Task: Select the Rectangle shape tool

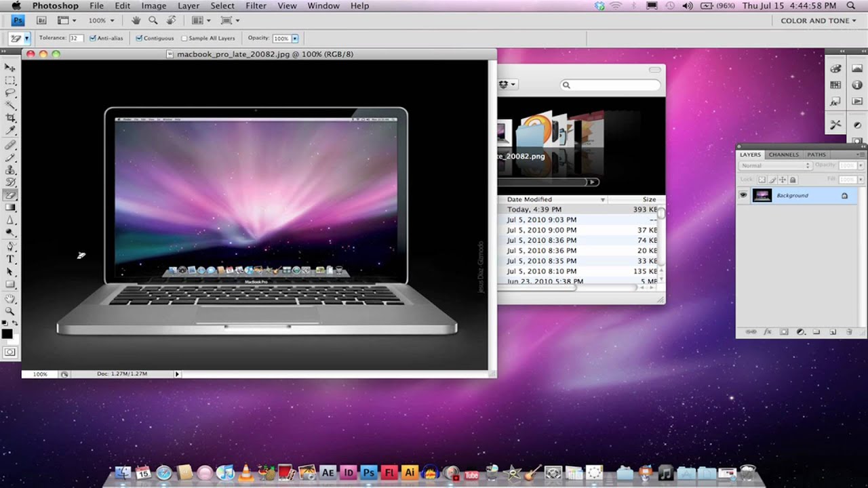Action: click(x=10, y=285)
